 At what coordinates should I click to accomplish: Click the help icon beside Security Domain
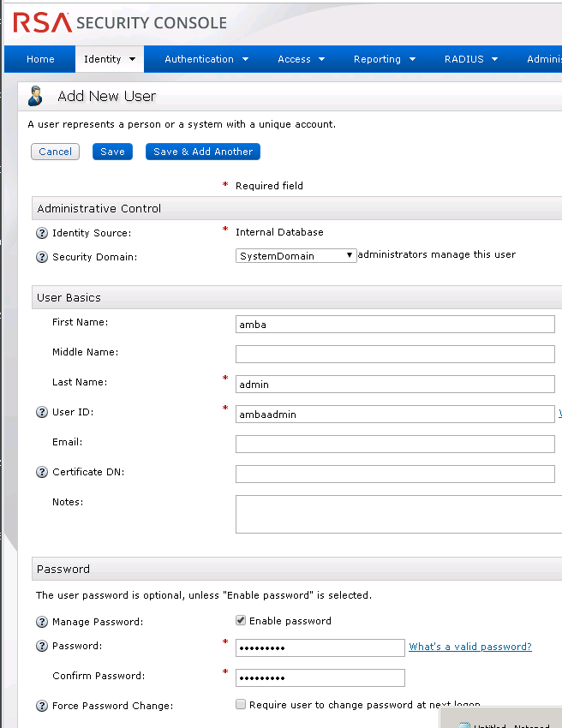pyautogui.click(x=42, y=257)
